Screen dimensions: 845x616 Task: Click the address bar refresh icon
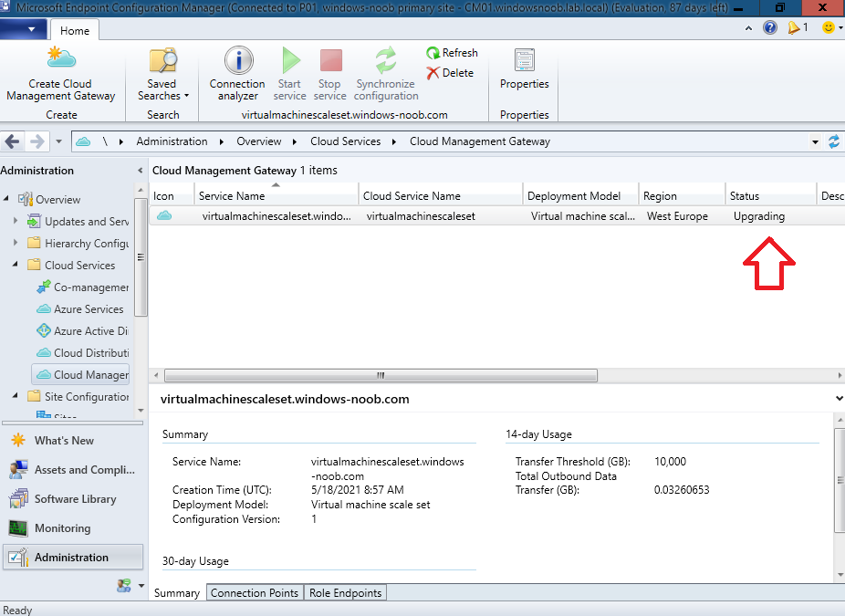coord(834,141)
